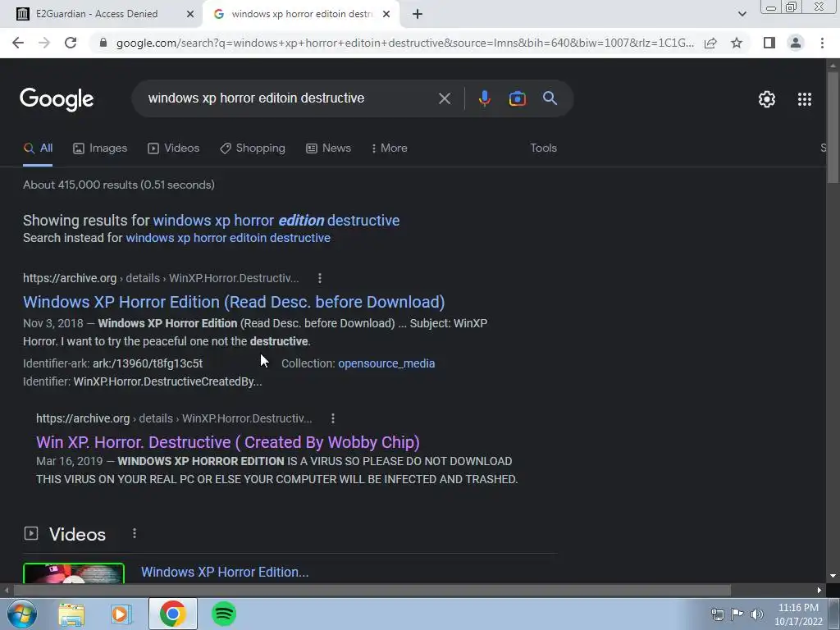Switch to News results

coord(328,148)
